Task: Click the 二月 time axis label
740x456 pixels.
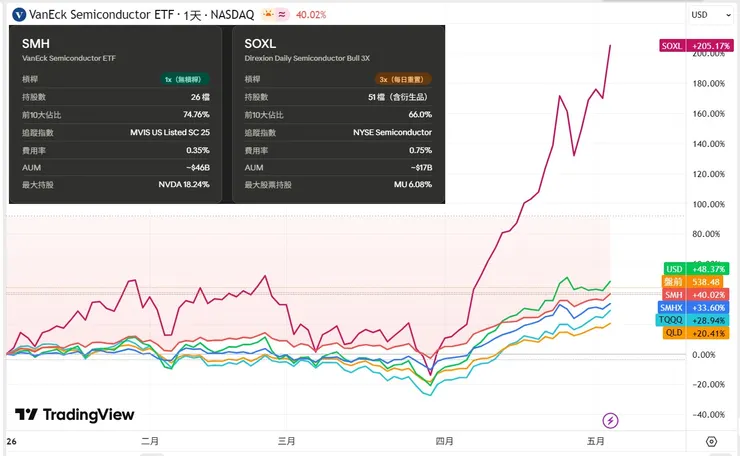Action: (x=150, y=441)
